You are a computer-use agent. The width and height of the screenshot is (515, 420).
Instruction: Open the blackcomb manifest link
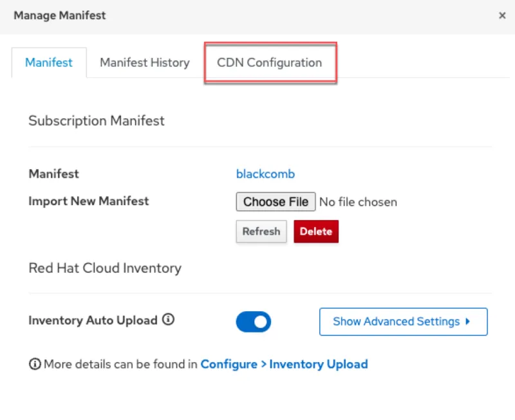[x=265, y=174]
